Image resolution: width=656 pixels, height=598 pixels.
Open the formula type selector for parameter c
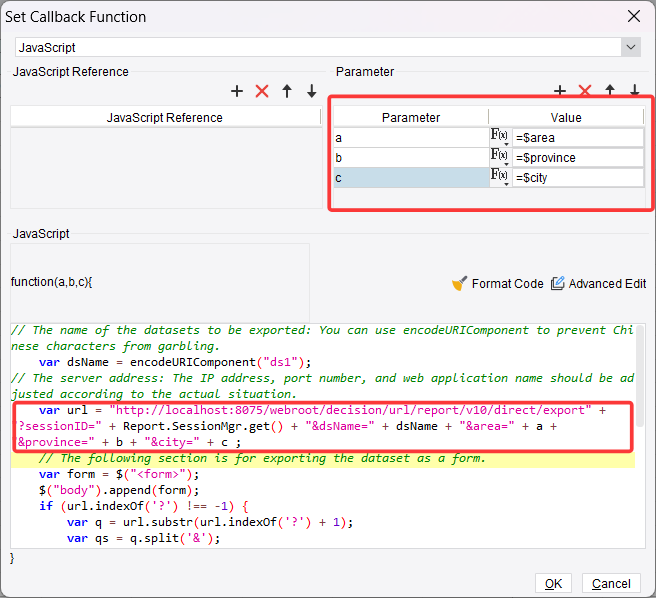(x=500, y=177)
